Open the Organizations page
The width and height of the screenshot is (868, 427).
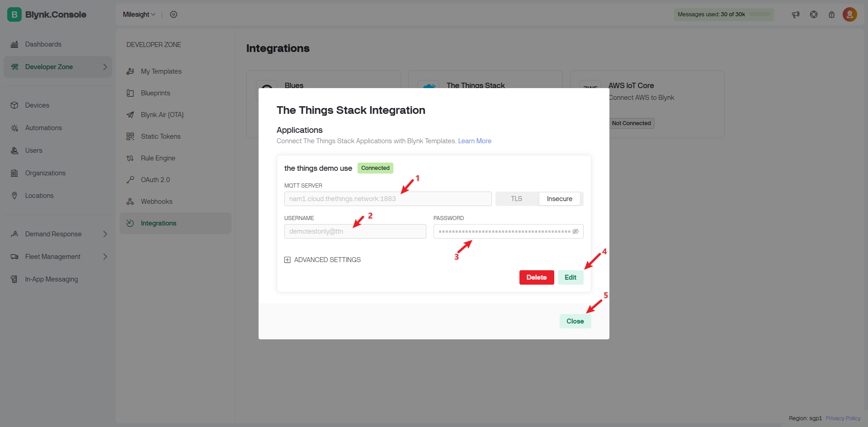(x=58, y=173)
